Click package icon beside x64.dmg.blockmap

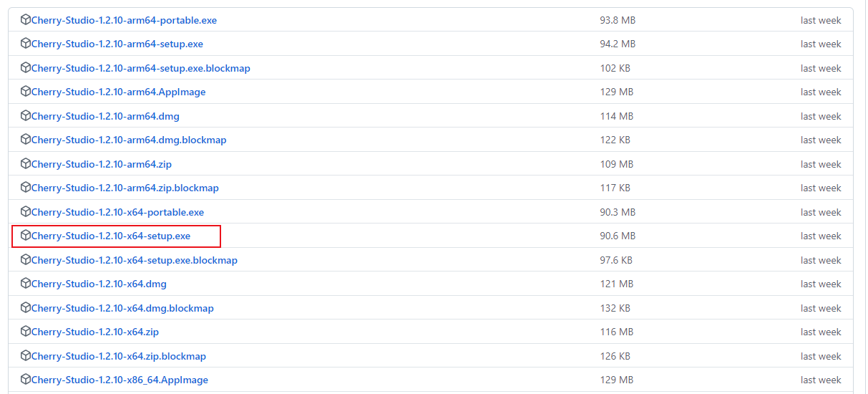pos(26,308)
